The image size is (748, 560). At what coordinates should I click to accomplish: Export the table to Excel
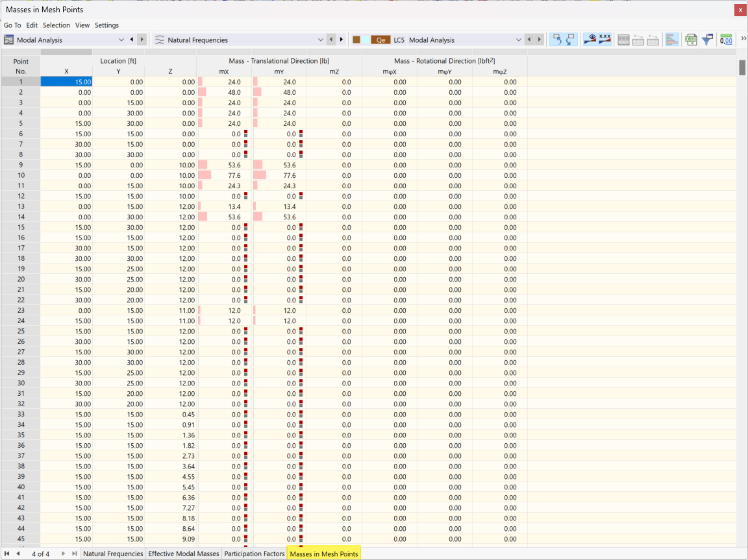690,40
